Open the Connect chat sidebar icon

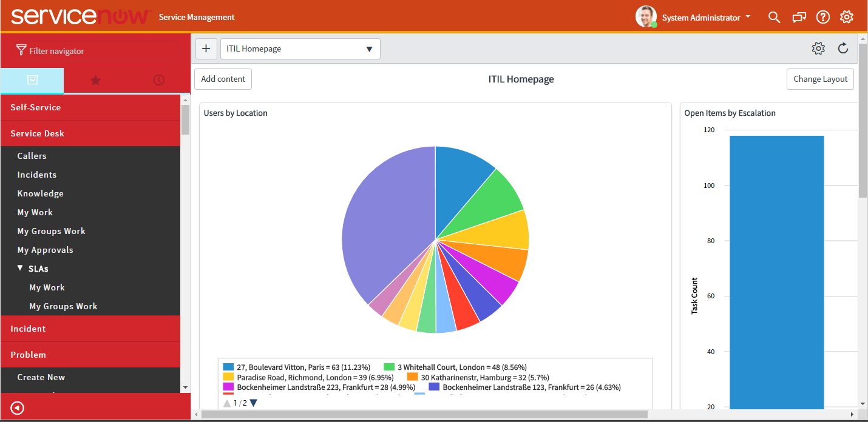click(x=799, y=17)
